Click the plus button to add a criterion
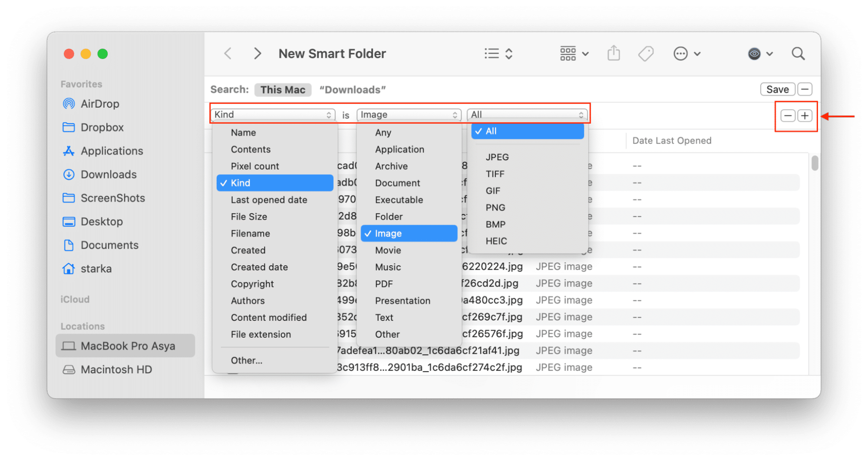The height and width of the screenshot is (461, 868). [x=805, y=115]
